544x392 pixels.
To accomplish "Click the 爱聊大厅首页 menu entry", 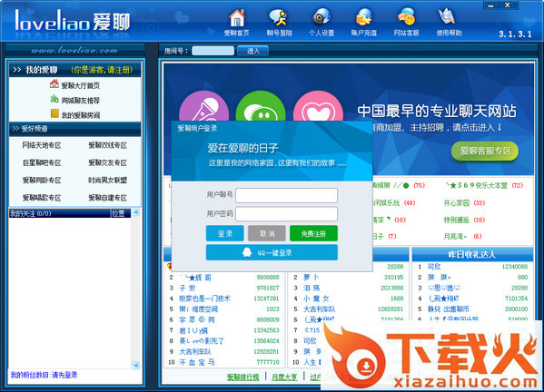I will pos(81,85).
